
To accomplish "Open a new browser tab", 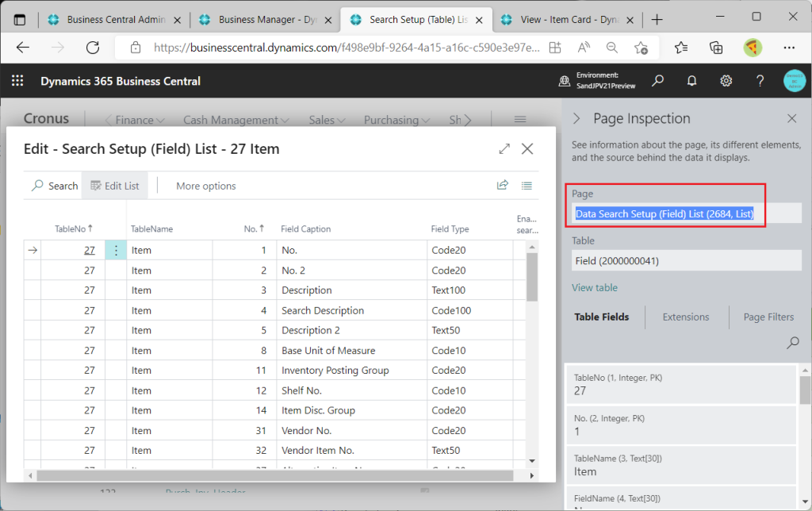I will (x=657, y=20).
